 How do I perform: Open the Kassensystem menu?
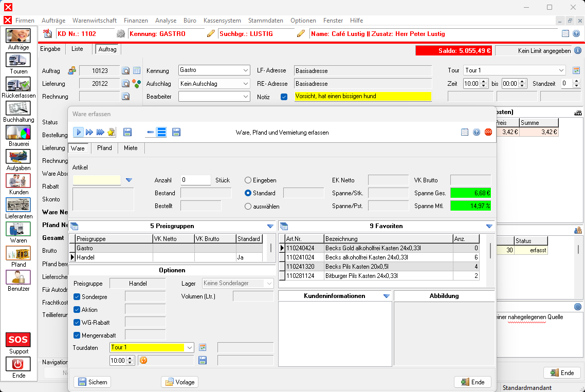click(222, 21)
